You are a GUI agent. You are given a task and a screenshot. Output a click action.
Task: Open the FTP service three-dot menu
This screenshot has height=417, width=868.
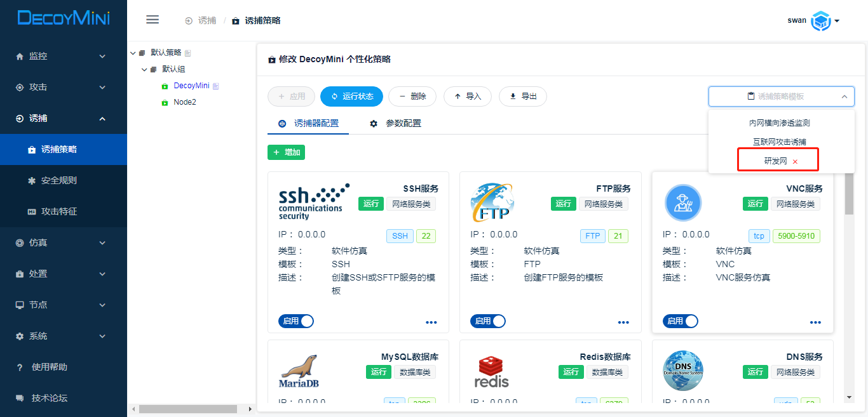[x=623, y=322]
